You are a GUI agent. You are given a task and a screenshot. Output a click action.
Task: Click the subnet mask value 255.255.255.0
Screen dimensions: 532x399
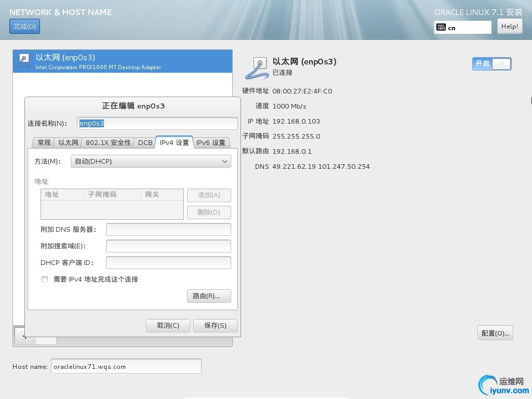296,137
